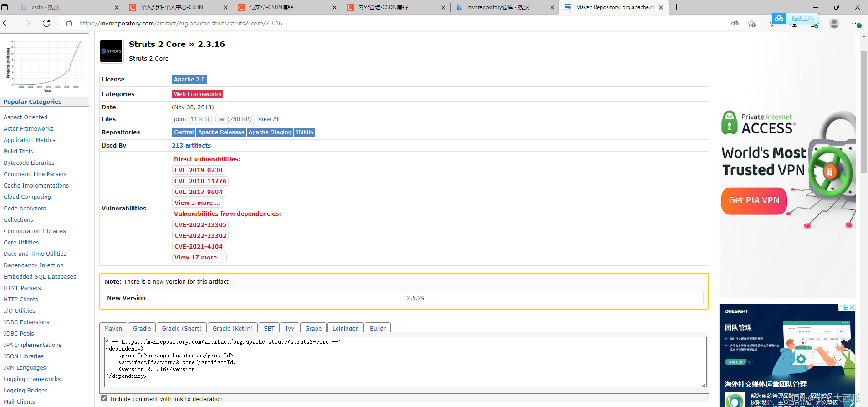Select the Leiningen tab

pyautogui.click(x=345, y=328)
